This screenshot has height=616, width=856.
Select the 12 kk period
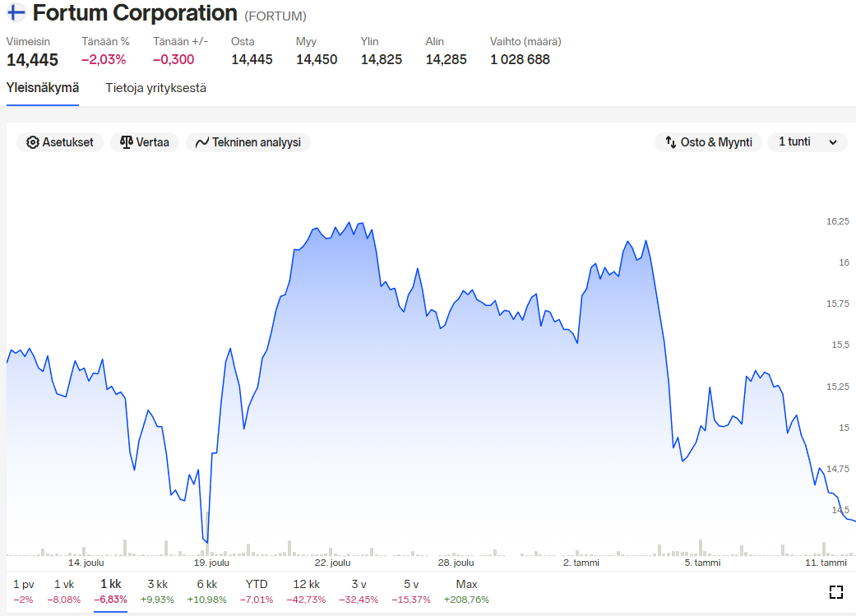[x=306, y=591]
